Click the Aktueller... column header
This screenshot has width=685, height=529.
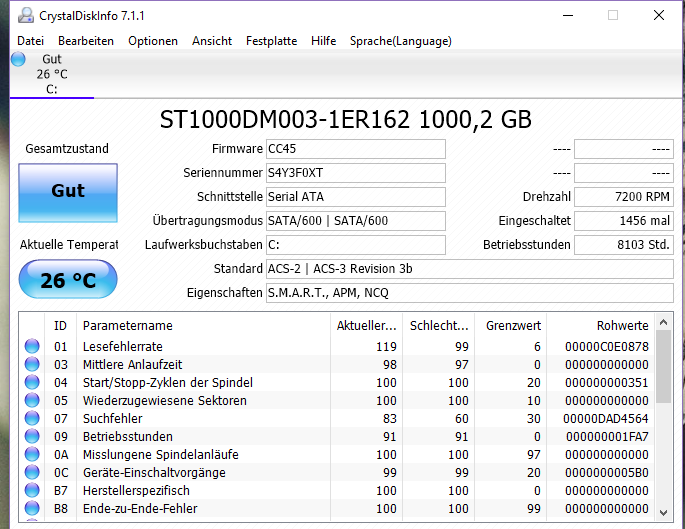click(x=367, y=325)
